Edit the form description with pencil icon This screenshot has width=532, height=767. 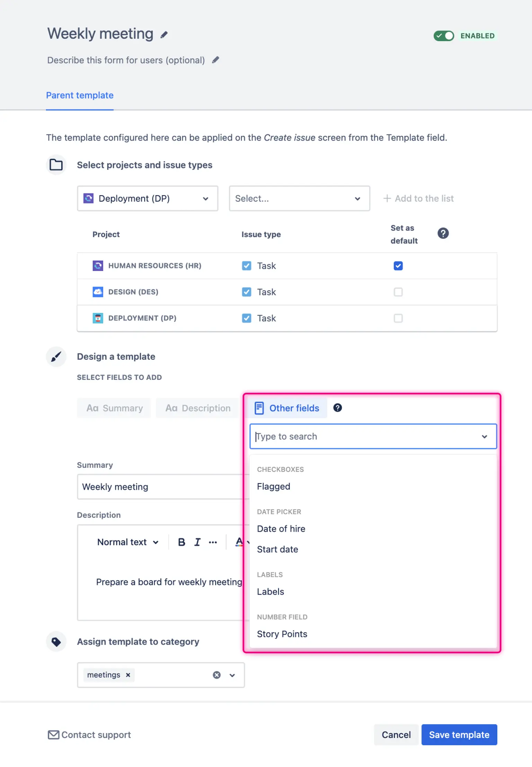point(215,60)
